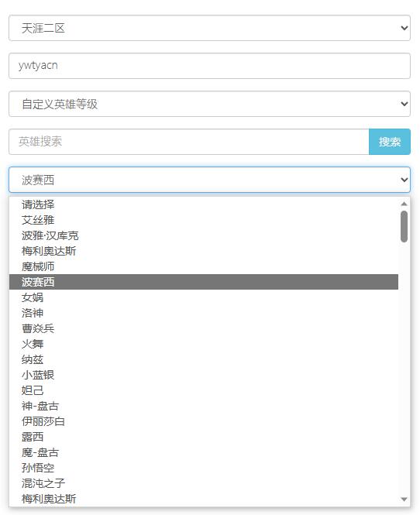Viewport: 420px width, 515px height.
Task: Select 伊丽莎白 option
Action: 204,421
